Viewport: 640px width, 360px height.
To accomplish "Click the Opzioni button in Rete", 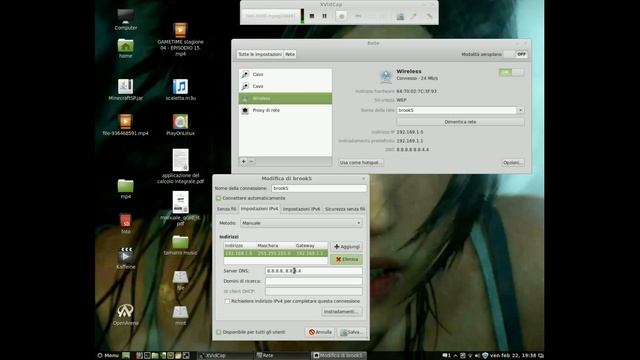I will tap(513, 162).
